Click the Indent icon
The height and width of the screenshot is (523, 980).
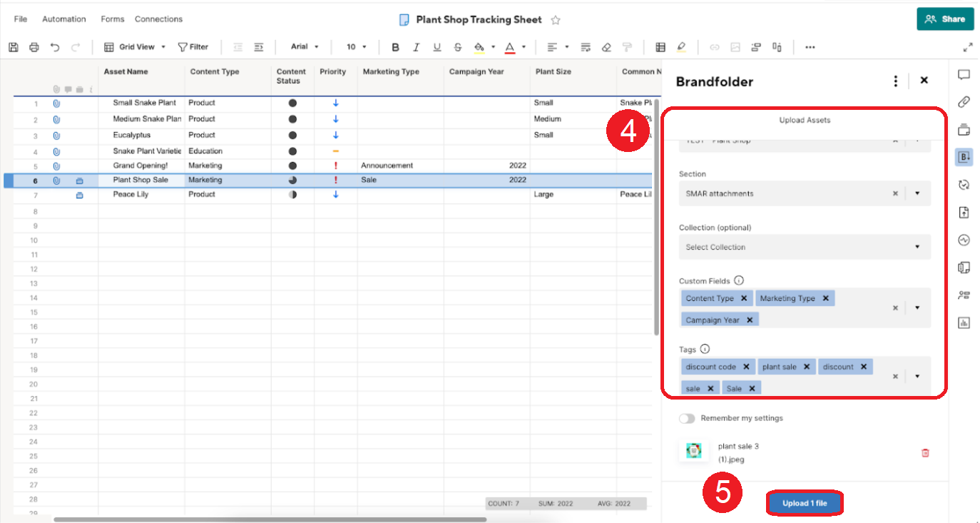click(259, 47)
